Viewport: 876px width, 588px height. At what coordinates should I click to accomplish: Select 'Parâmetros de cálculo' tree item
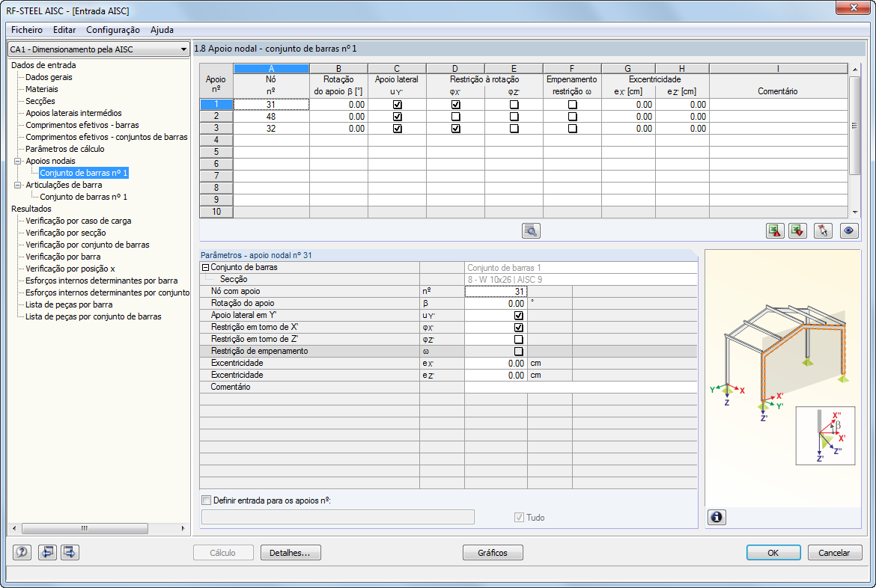pos(65,149)
